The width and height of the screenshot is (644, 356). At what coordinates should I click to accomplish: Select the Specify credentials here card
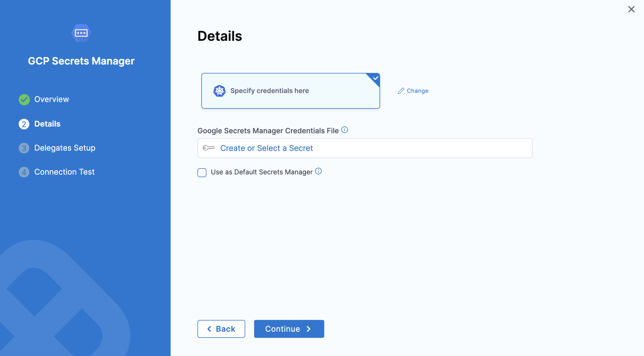290,91
